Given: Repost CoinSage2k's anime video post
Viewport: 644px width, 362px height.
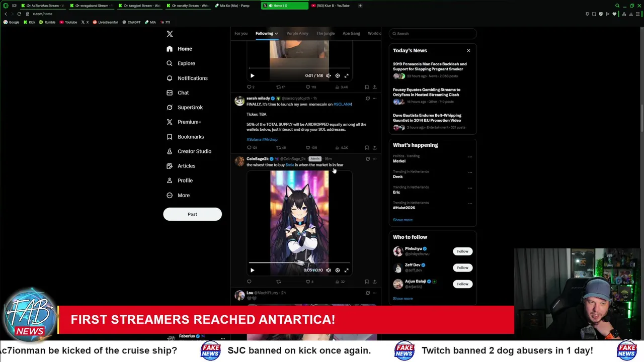Looking at the screenshot, I should pyautogui.click(x=278, y=282).
